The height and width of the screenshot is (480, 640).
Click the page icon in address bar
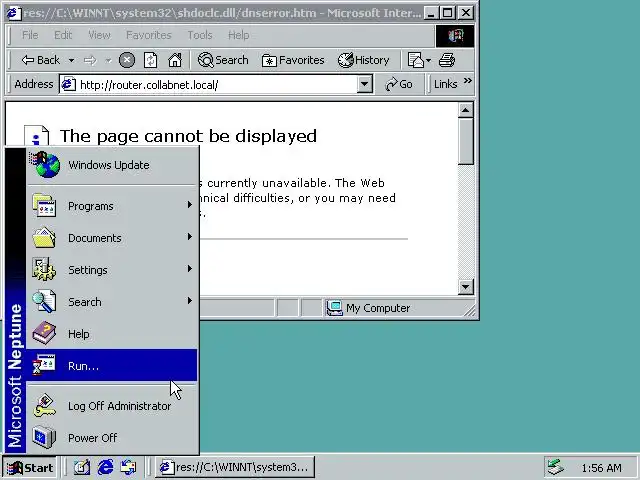68,84
